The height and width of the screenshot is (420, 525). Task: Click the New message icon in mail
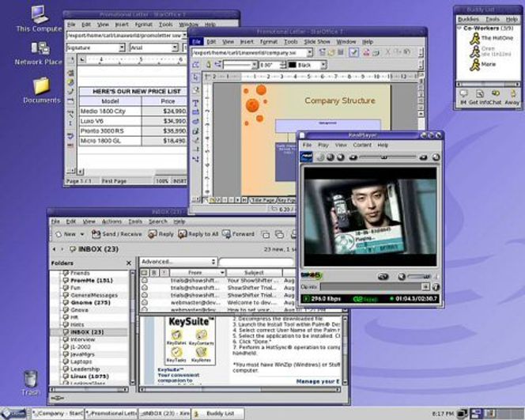(59, 234)
